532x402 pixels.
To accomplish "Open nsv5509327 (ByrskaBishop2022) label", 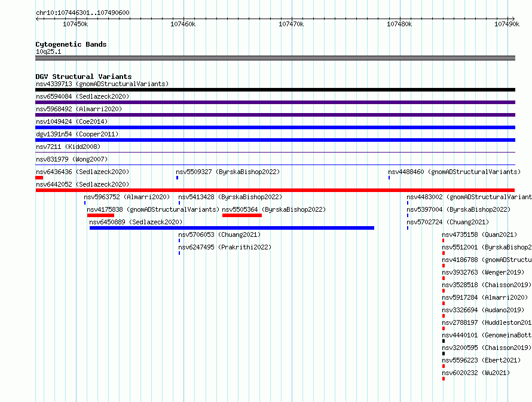I will pos(228,172).
